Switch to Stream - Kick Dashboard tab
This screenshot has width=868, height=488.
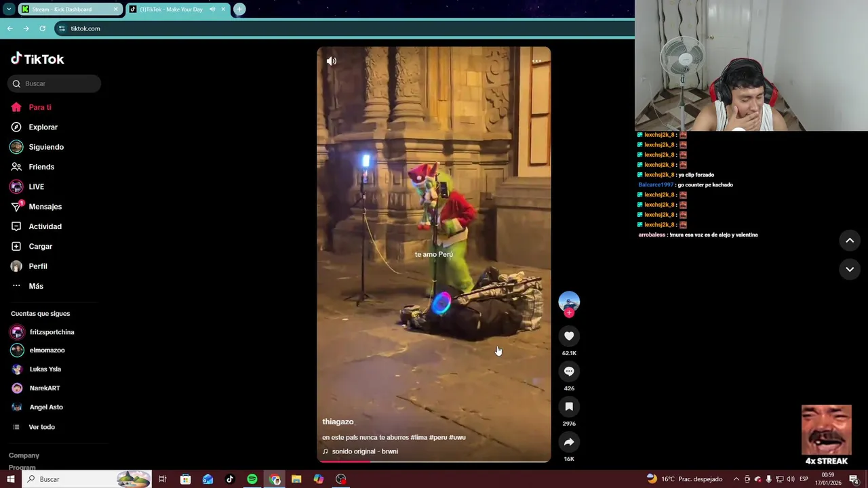coord(71,9)
